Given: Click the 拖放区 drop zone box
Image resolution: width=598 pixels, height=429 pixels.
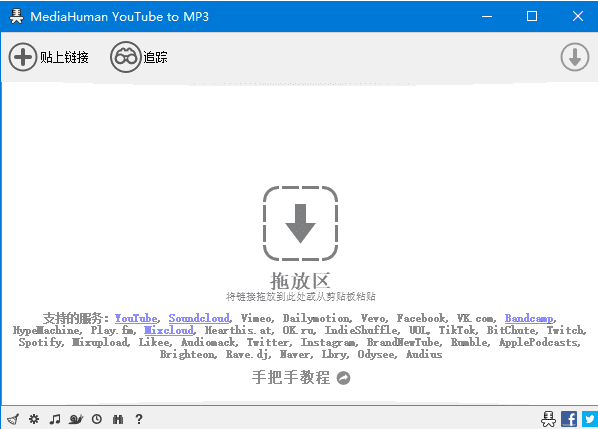Looking at the screenshot, I should [301, 223].
